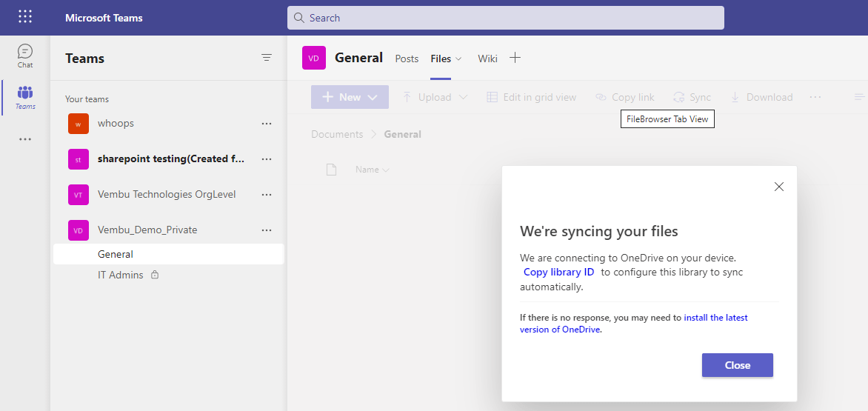Click the sharepoint testing team avatar
The height and width of the screenshot is (411, 868).
(x=78, y=159)
